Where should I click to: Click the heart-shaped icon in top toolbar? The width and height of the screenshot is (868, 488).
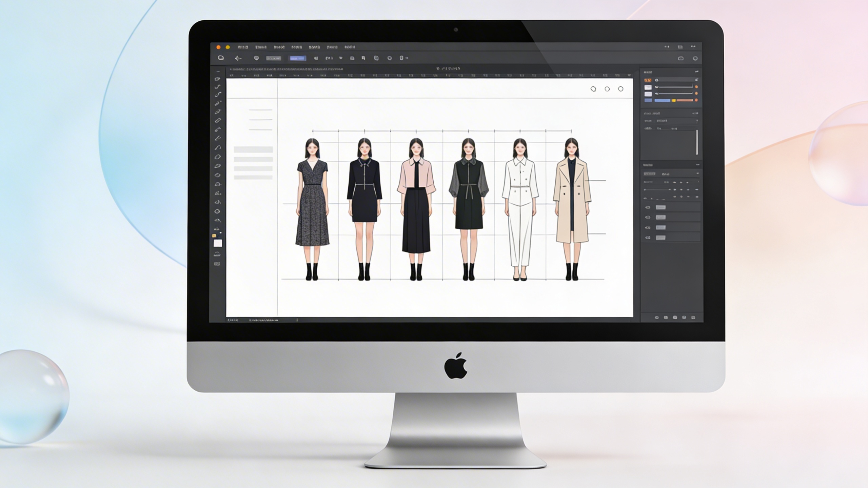click(x=341, y=58)
